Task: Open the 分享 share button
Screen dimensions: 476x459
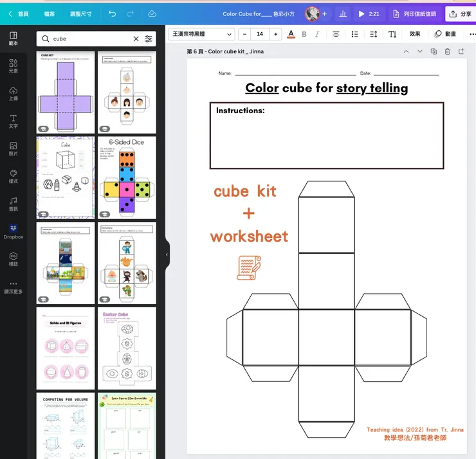Action: pos(461,14)
